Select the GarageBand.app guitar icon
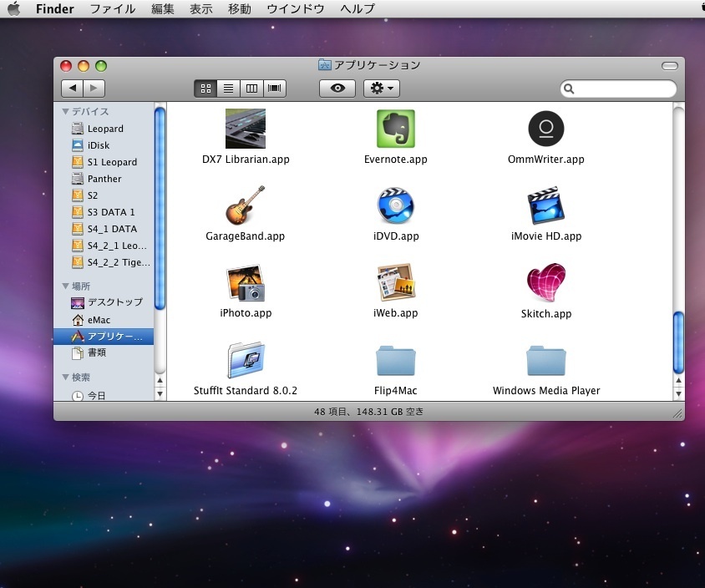705x588 pixels. [x=245, y=205]
